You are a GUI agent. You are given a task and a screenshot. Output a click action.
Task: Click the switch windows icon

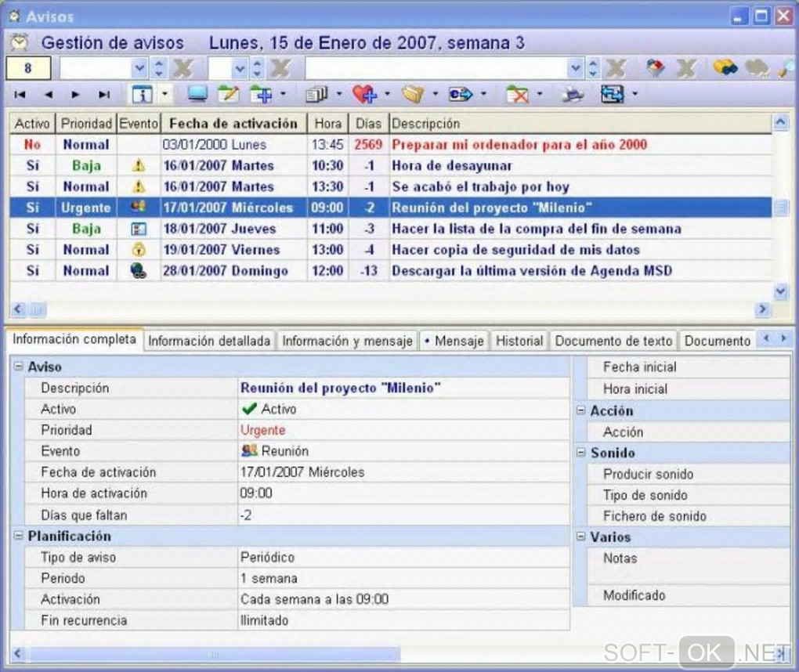pyautogui.click(x=612, y=94)
